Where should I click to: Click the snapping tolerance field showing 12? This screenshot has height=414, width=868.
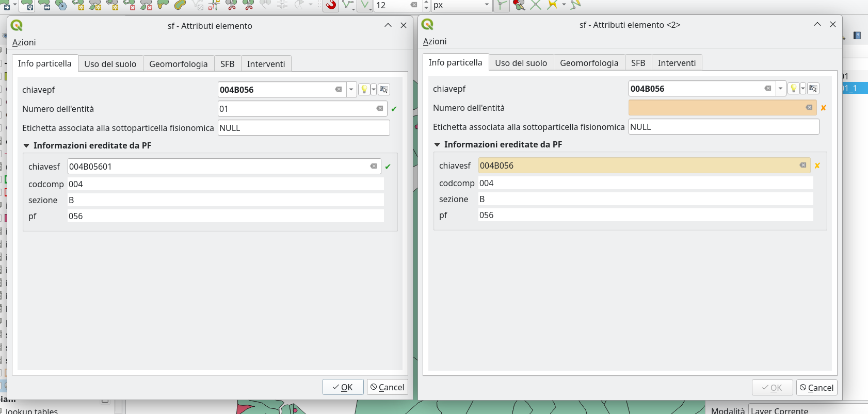(393, 5)
